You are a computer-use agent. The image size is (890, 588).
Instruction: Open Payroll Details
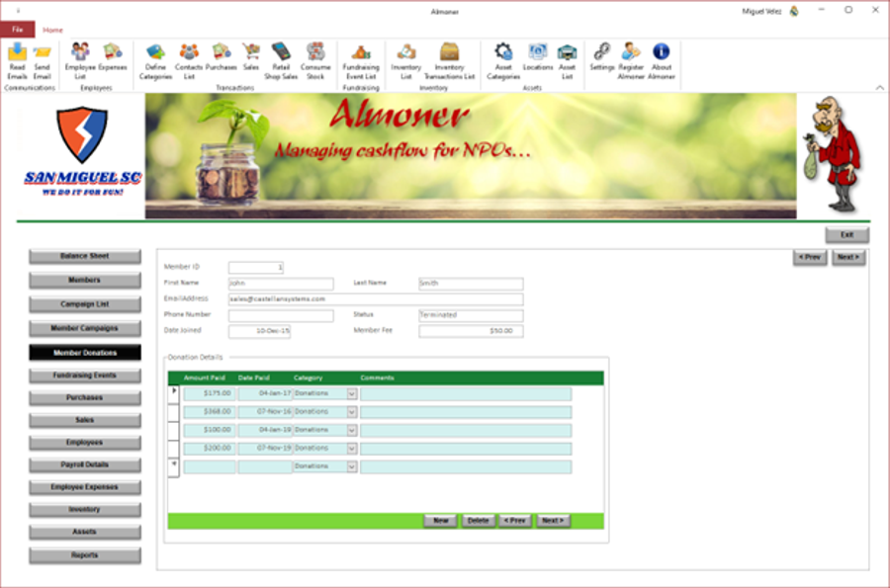click(x=85, y=464)
